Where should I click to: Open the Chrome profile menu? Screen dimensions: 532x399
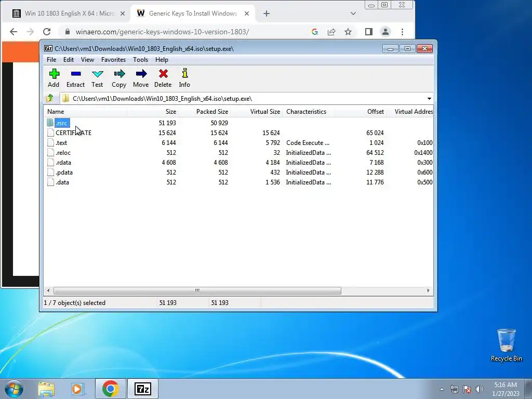pyautogui.click(x=385, y=32)
